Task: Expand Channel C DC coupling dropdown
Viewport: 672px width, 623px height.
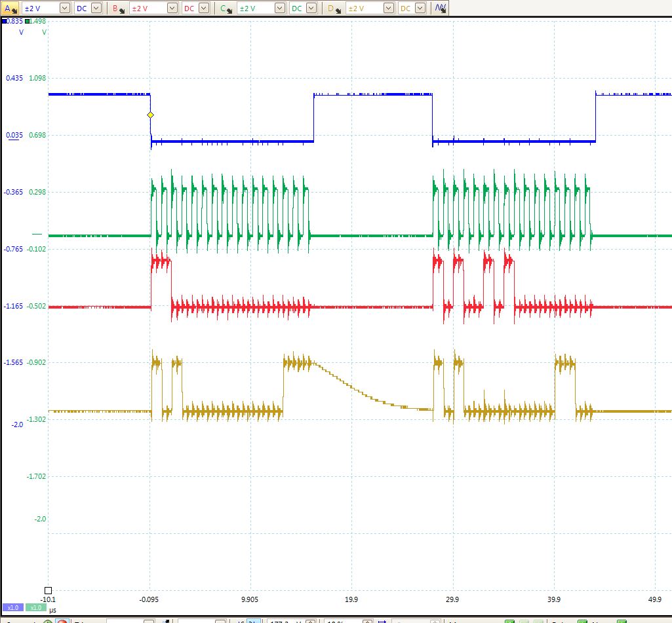Action: 311,8
